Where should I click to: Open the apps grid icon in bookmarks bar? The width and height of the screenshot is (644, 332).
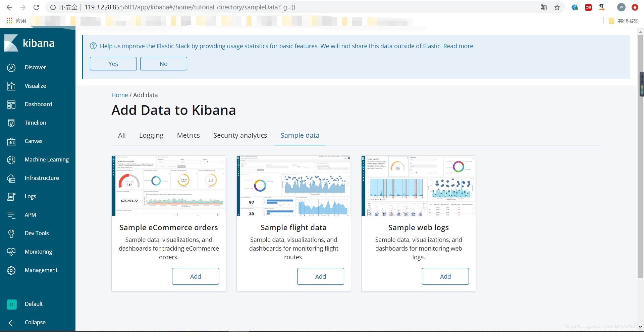[x=9, y=21]
